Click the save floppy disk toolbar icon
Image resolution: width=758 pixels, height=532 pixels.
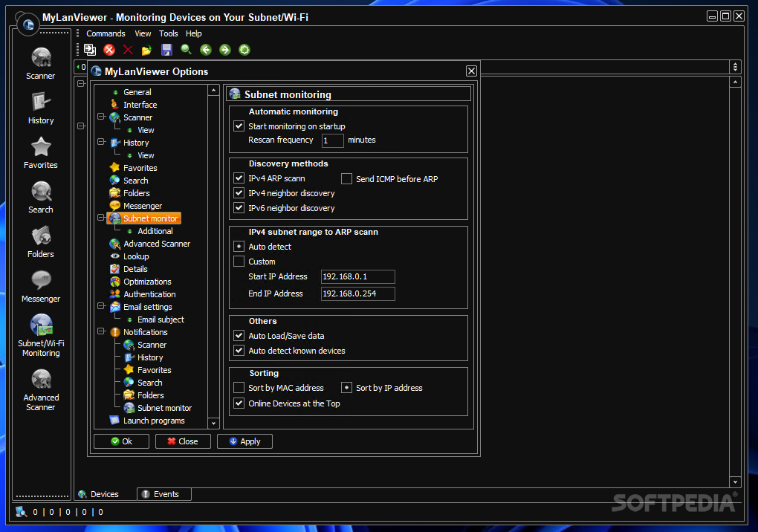click(166, 50)
